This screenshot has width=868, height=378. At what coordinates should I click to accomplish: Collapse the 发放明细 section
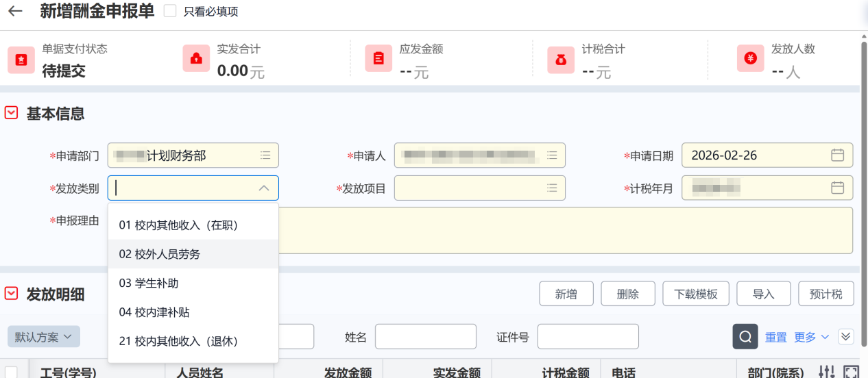point(11,294)
